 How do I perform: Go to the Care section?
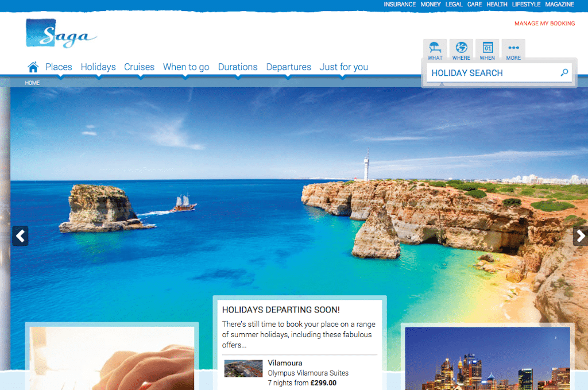(474, 5)
